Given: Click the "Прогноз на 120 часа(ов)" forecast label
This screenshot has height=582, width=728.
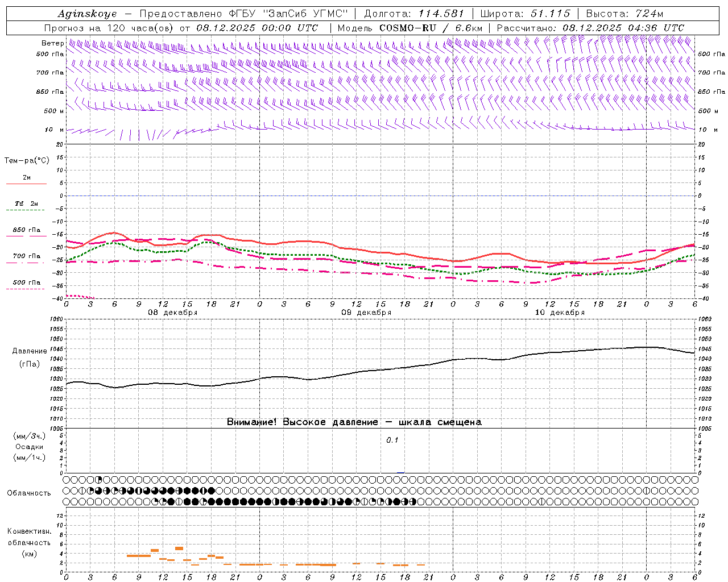Looking at the screenshot, I should (109, 28).
